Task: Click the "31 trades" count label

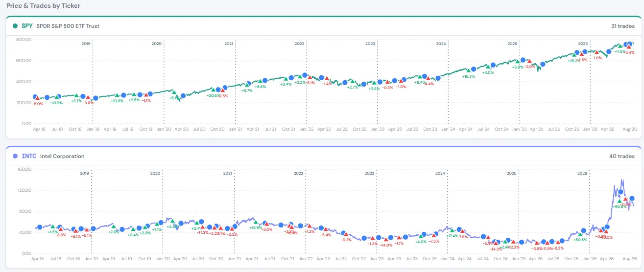Action: tap(623, 26)
